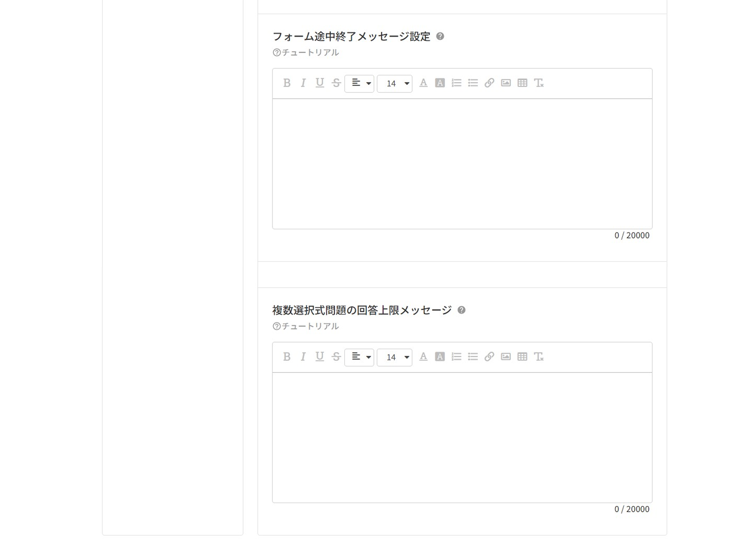Open text alignment dropdown in answer-limit editor
756x543 pixels.
(x=359, y=357)
